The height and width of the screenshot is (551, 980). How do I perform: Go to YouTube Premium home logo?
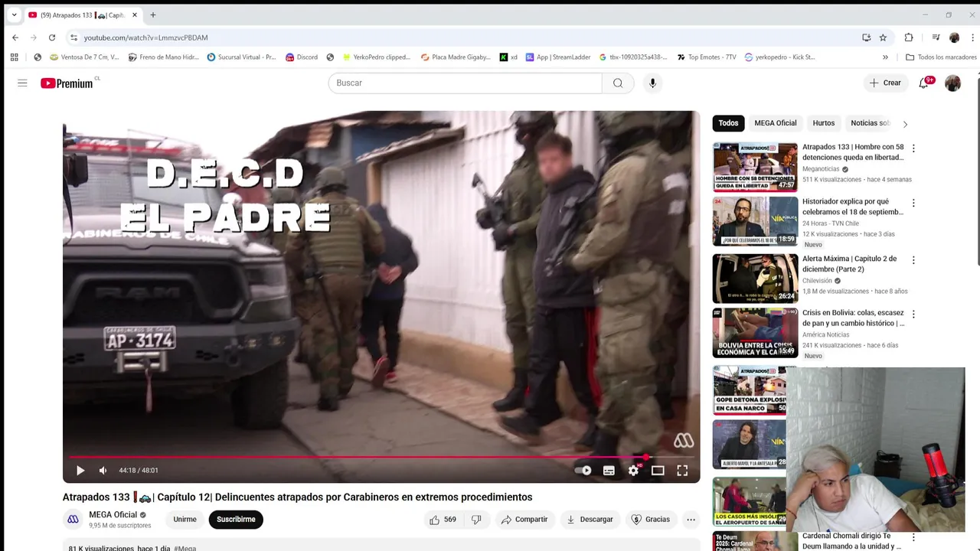(67, 83)
